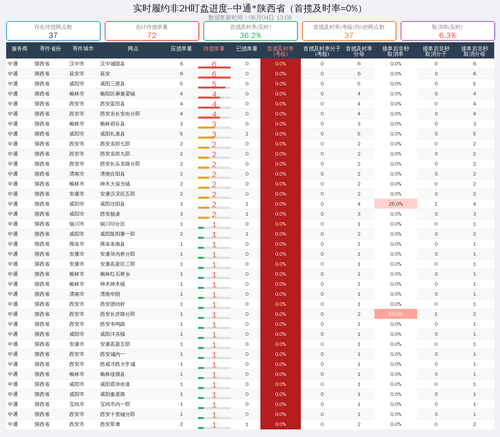Select network point 安康高新五部

(115, 344)
